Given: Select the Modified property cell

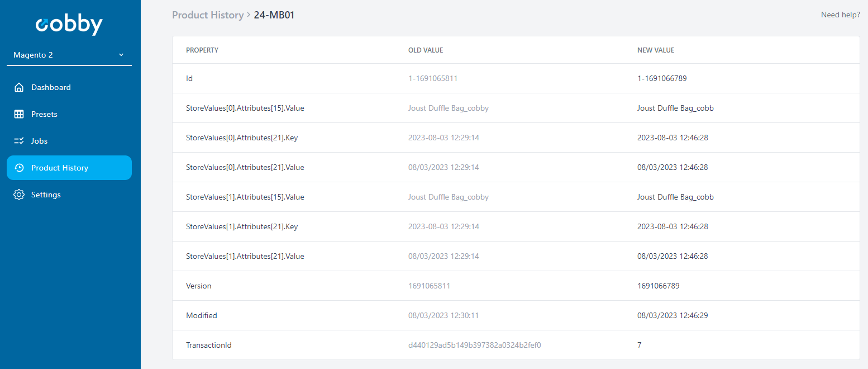Looking at the screenshot, I should 202,316.
